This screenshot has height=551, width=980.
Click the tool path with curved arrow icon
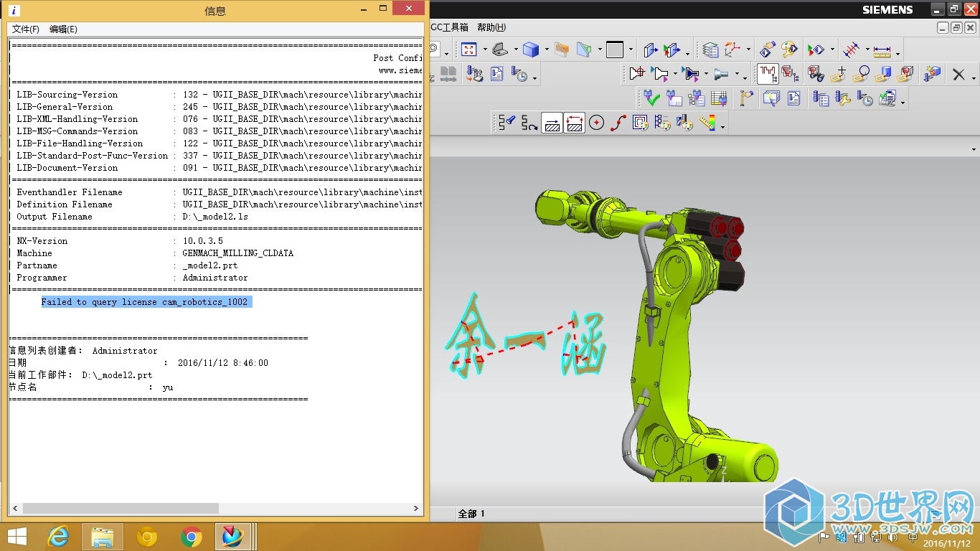529,123
